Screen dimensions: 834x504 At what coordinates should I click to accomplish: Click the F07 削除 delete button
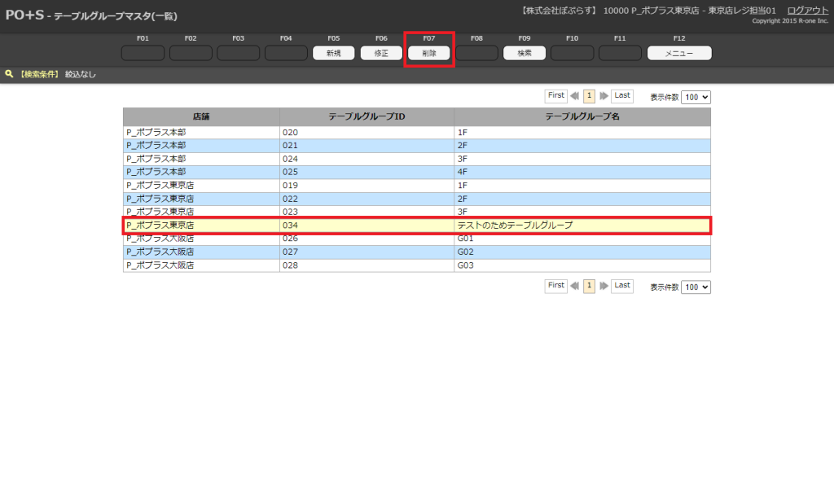(x=429, y=53)
